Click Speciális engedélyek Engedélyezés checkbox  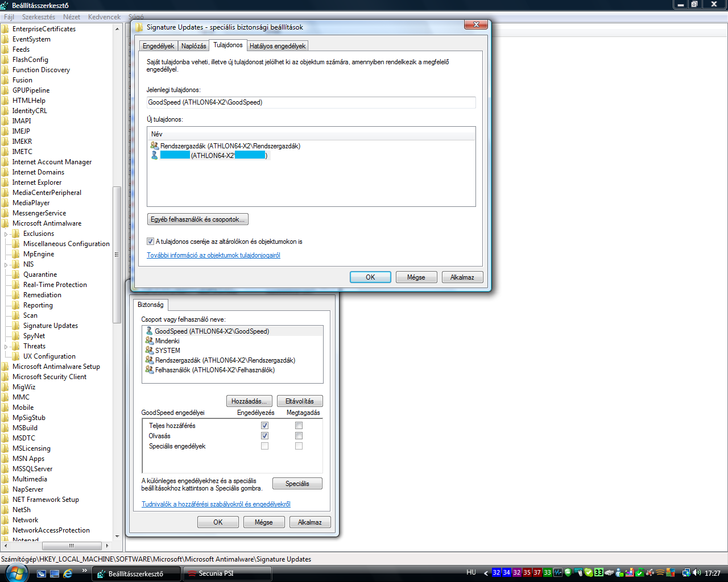coord(264,446)
